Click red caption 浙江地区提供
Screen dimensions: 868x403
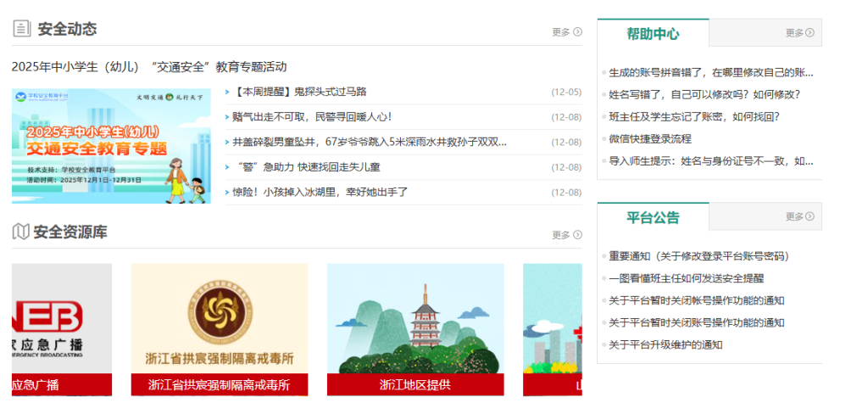pos(415,384)
